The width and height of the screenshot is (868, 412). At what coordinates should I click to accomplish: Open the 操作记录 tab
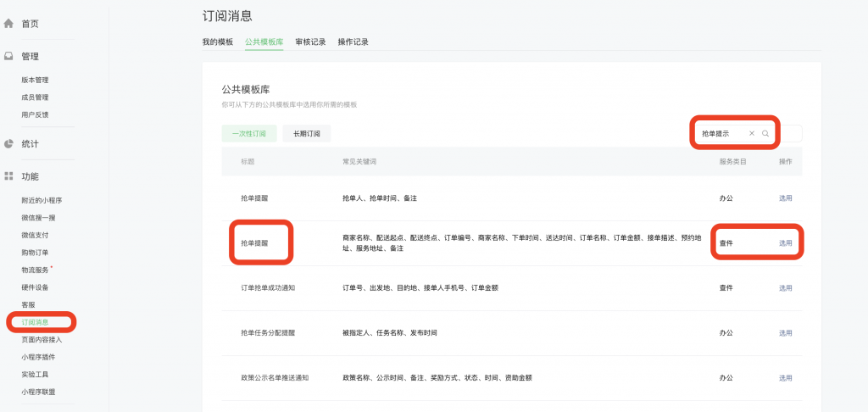353,42
